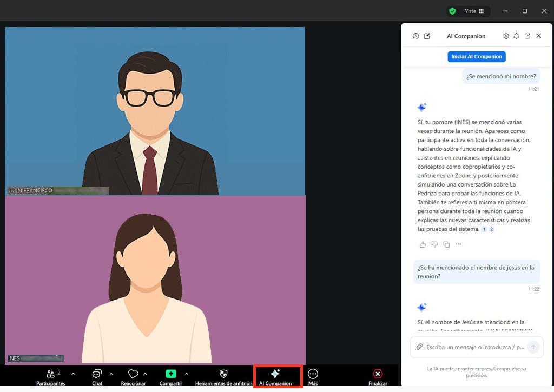Image resolution: width=554 pixels, height=392 pixels.
Task: Close the AI Companion panel
Action: pos(539,36)
